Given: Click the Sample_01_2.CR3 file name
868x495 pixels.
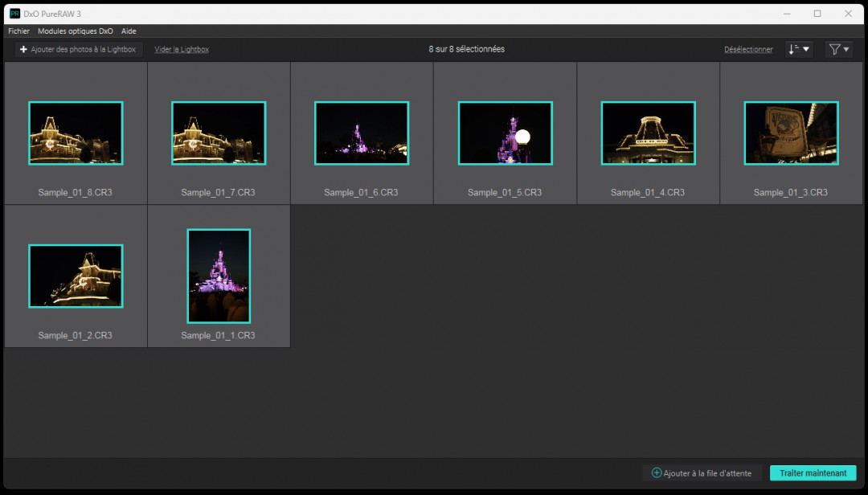Looking at the screenshot, I should pos(76,336).
